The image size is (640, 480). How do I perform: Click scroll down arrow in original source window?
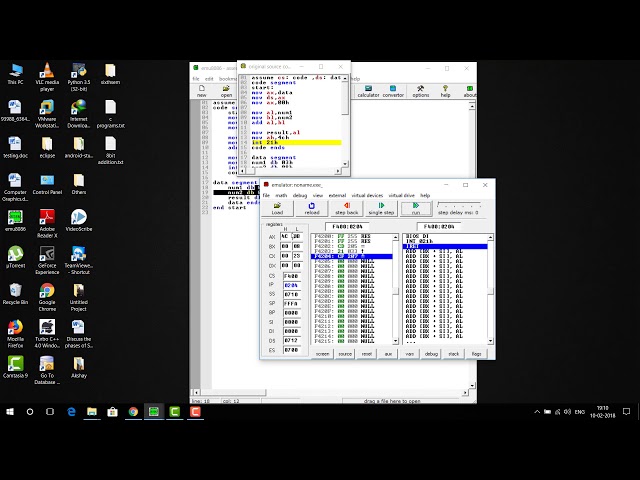(345, 164)
